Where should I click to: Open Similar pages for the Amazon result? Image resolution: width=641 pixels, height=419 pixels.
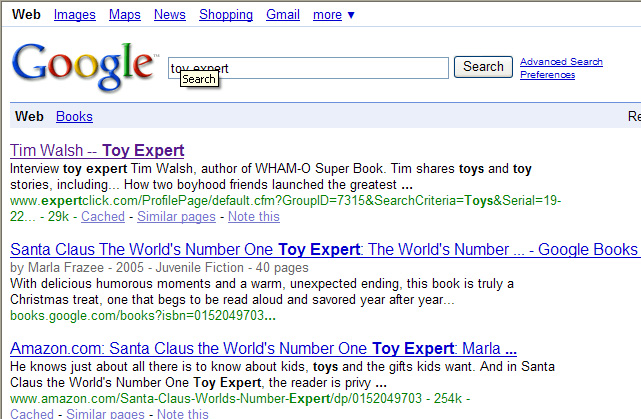tap(106, 414)
